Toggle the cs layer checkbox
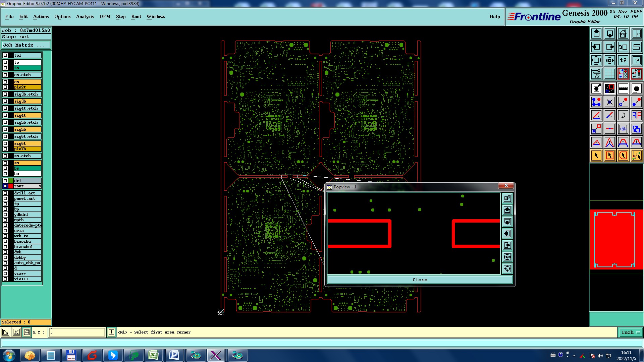 (x=5, y=82)
